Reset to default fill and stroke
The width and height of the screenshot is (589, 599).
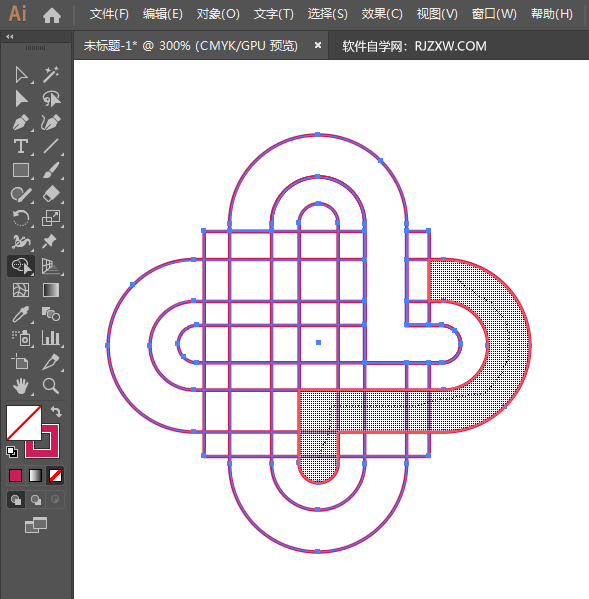click(12, 452)
